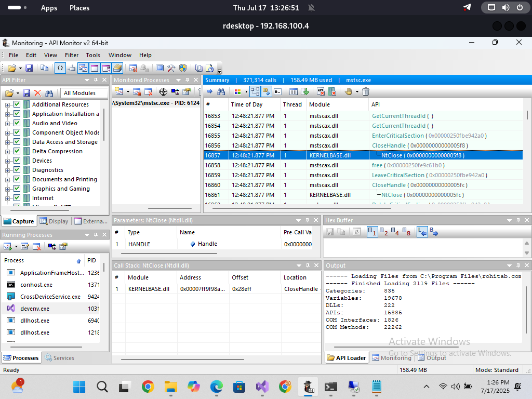Open the Filter menu
532x399 pixels.
72,55
